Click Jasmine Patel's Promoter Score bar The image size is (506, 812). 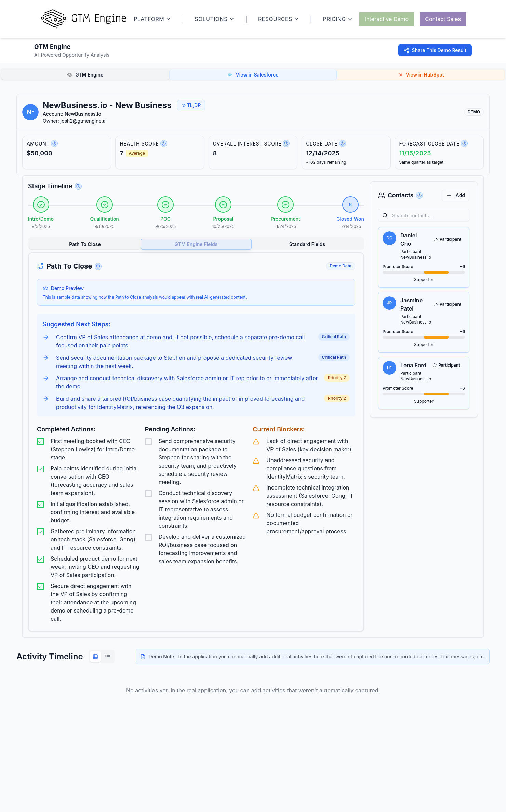424,337
